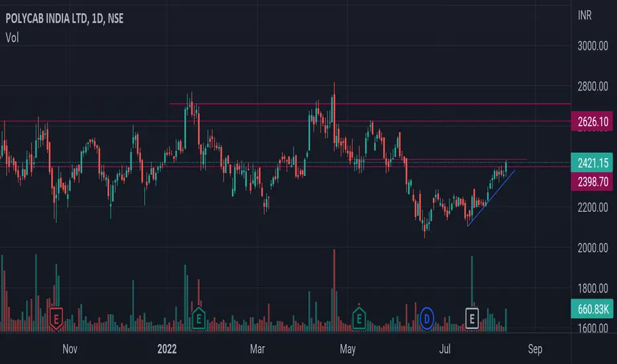
Task: Click the 1800.00 price axis value
Action: click(x=593, y=289)
